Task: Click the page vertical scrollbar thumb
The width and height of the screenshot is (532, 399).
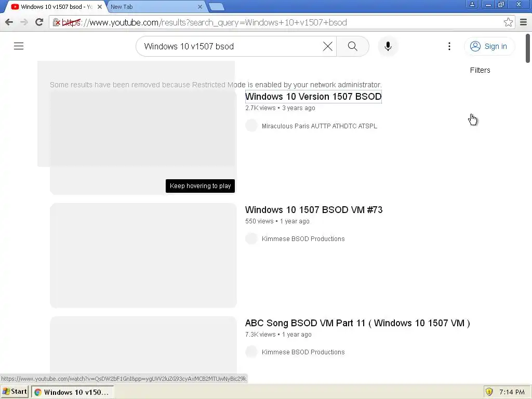Action: tap(528, 48)
